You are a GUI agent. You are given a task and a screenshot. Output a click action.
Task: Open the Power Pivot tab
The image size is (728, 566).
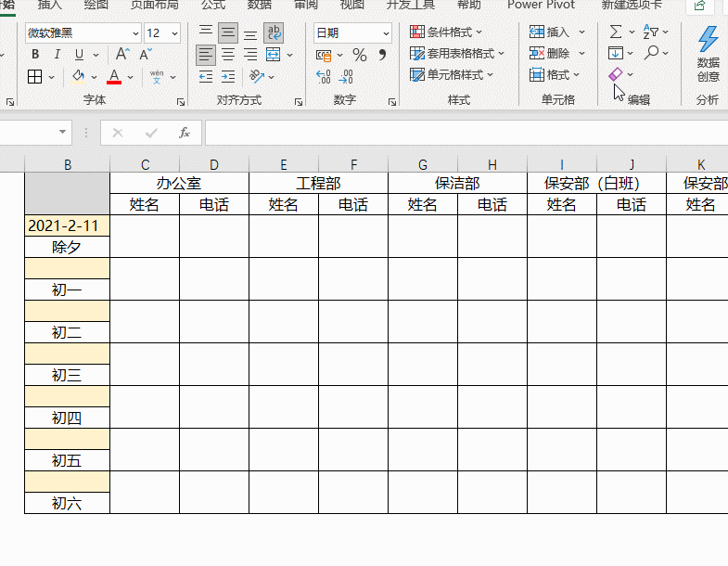[x=541, y=6]
